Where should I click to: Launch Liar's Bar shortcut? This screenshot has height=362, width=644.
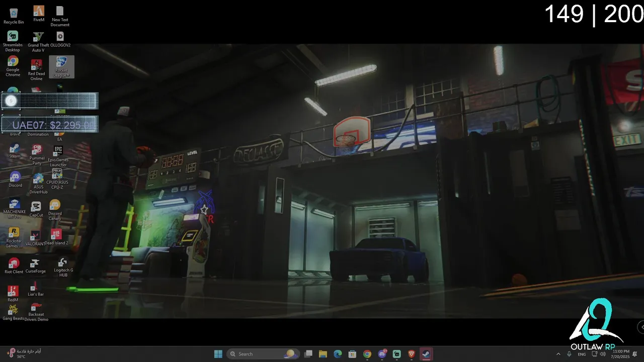(x=35, y=290)
